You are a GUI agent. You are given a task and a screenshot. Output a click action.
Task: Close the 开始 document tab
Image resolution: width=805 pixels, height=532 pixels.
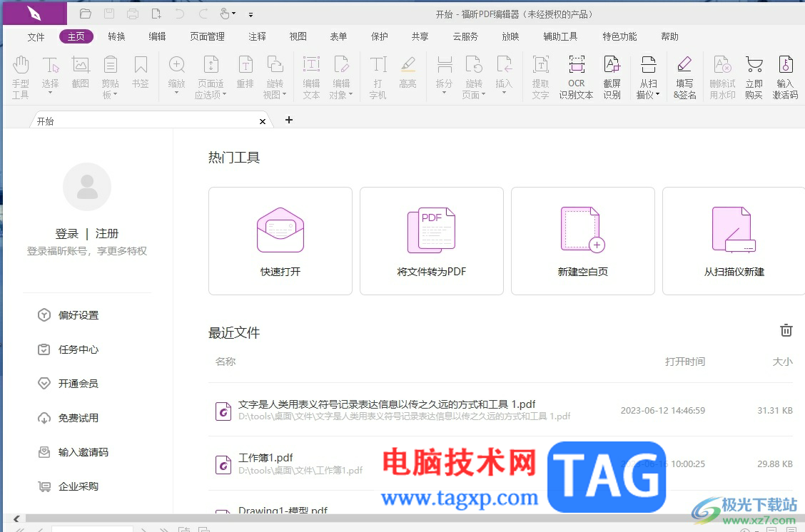[263, 121]
